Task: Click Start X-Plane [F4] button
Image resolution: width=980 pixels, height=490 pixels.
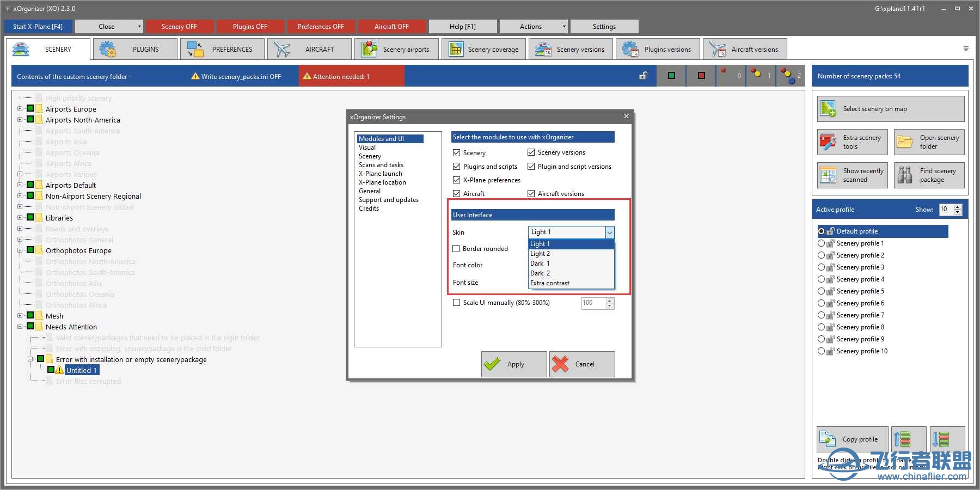Action: (x=38, y=26)
